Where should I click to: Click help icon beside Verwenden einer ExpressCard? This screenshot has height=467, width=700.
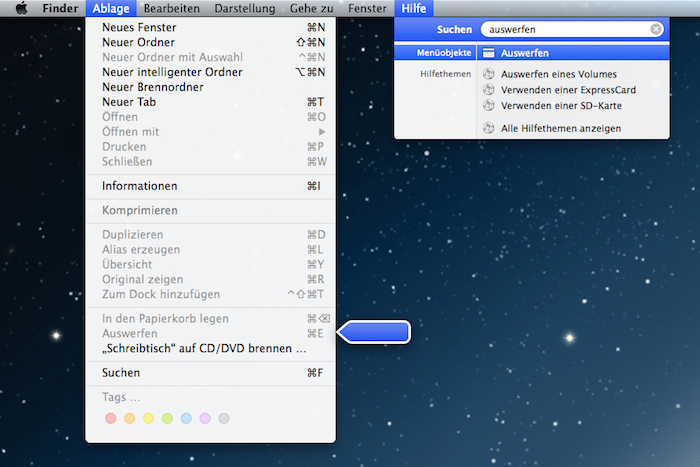click(x=489, y=89)
